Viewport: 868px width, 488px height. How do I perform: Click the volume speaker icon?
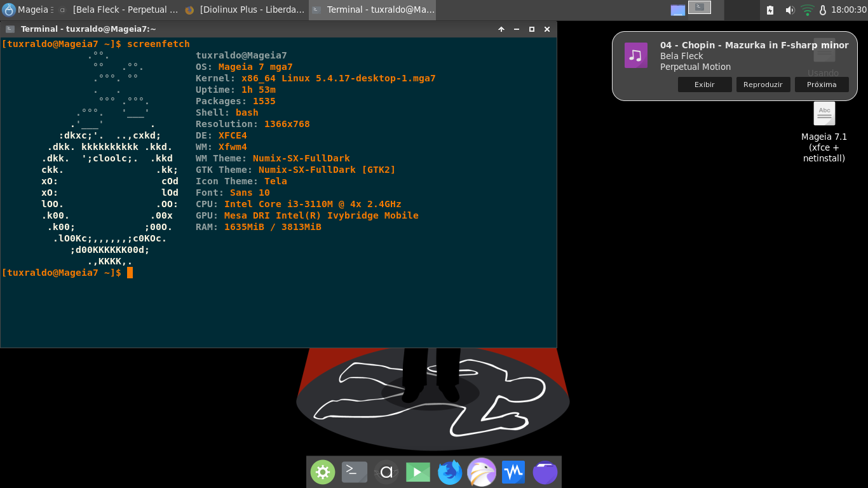point(789,10)
